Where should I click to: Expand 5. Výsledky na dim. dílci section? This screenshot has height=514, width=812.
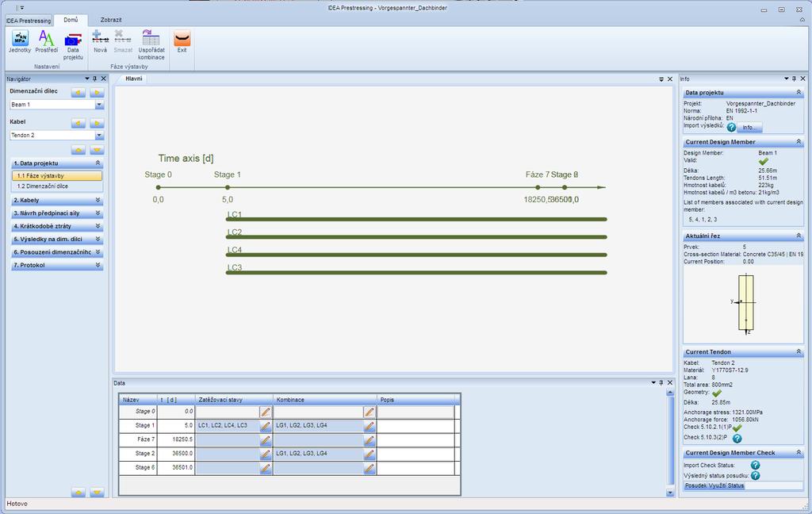(98, 239)
